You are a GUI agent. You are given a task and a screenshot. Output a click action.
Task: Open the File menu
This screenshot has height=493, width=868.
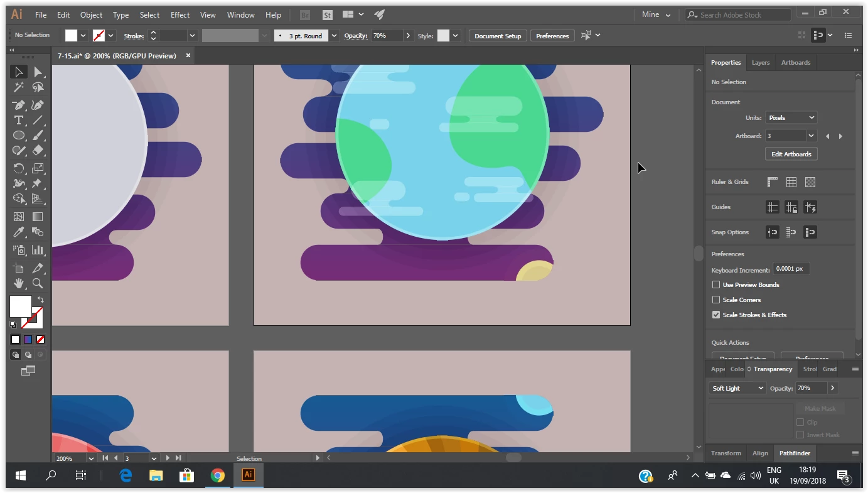[x=41, y=14]
